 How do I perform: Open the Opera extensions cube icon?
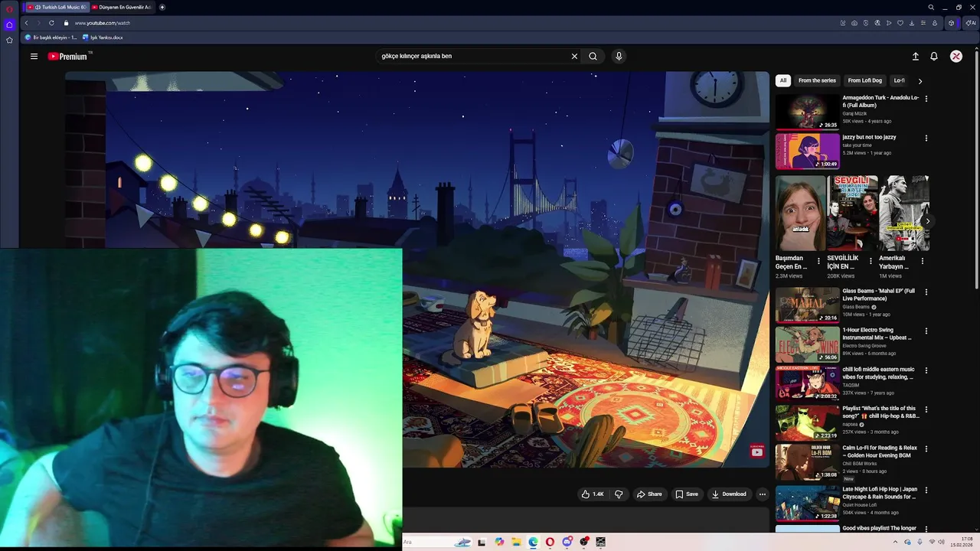952,23
